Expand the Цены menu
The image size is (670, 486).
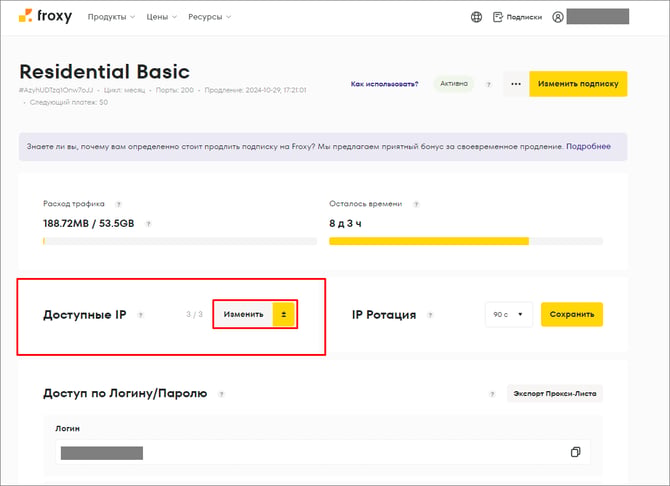coord(161,17)
